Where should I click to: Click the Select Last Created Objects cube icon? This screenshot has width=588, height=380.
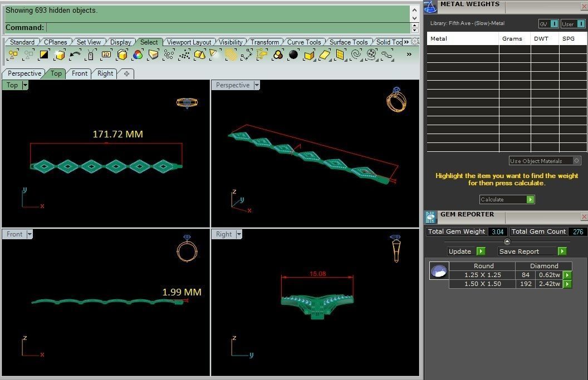[60, 55]
